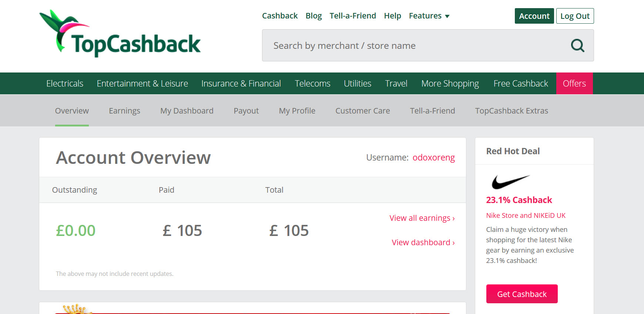The width and height of the screenshot is (644, 314).
Task: Click View all earnings link
Action: (x=422, y=218)
